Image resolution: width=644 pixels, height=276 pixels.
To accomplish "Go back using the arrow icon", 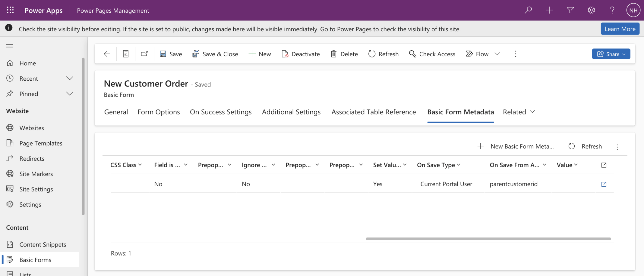I will pos(107,54).
